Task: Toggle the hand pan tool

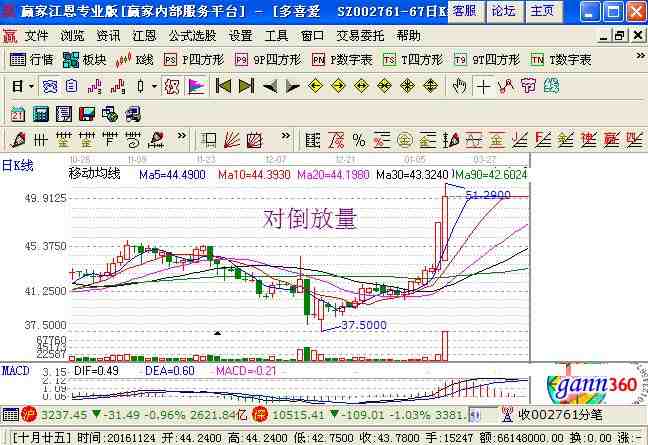Action: 460,86
